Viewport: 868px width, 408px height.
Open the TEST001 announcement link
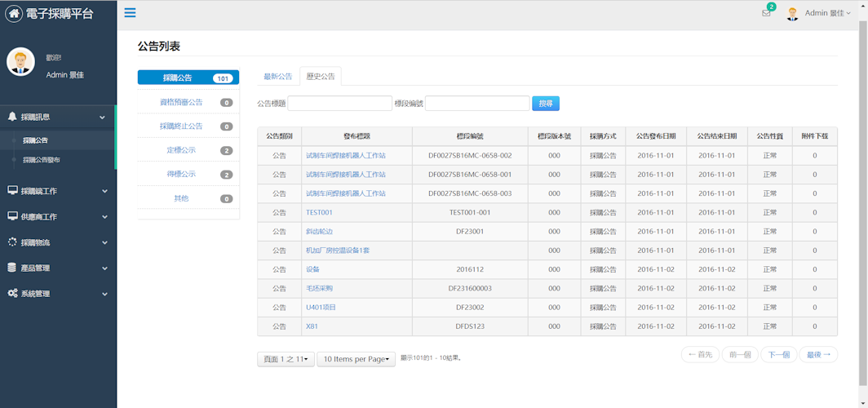coord(319,212)
